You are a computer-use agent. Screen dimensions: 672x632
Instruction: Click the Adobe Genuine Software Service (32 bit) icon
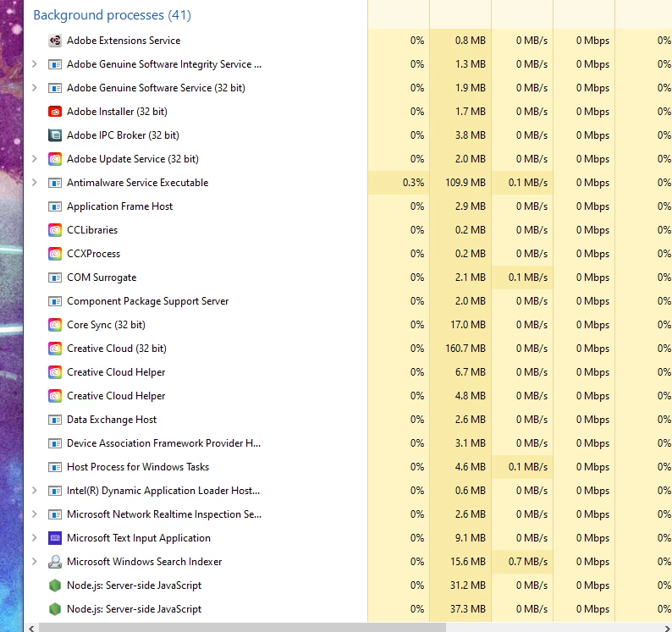[x=55, y=88]
